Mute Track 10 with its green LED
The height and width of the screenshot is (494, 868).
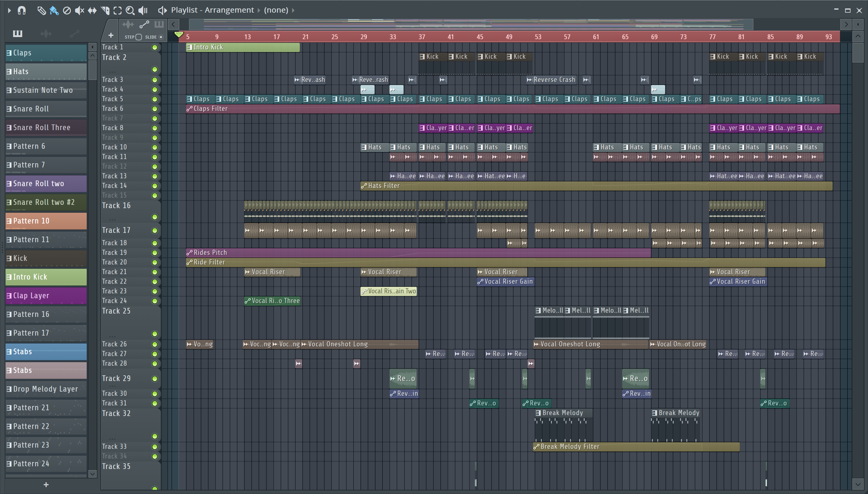click(155, 147)
